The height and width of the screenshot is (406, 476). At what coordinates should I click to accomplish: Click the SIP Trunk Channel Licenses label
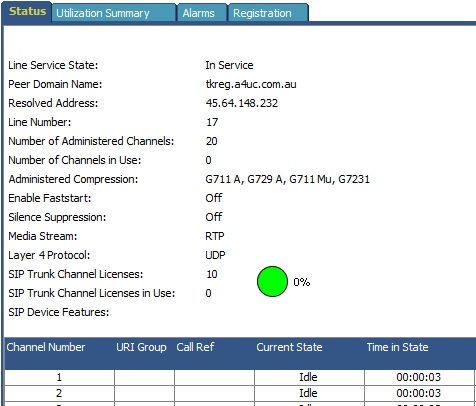[x=76, y=274]
